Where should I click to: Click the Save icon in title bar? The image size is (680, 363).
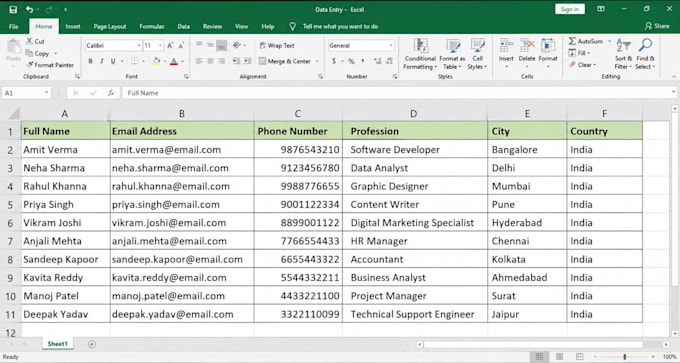click(13, 10)
